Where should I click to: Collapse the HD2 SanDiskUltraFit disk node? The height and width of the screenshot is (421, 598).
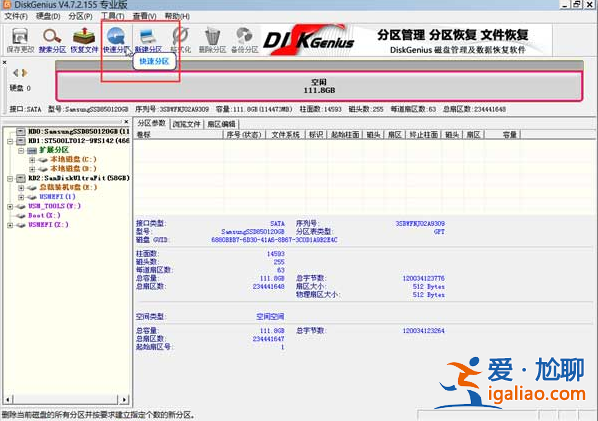pyautogui.click(x=10, y=178)
